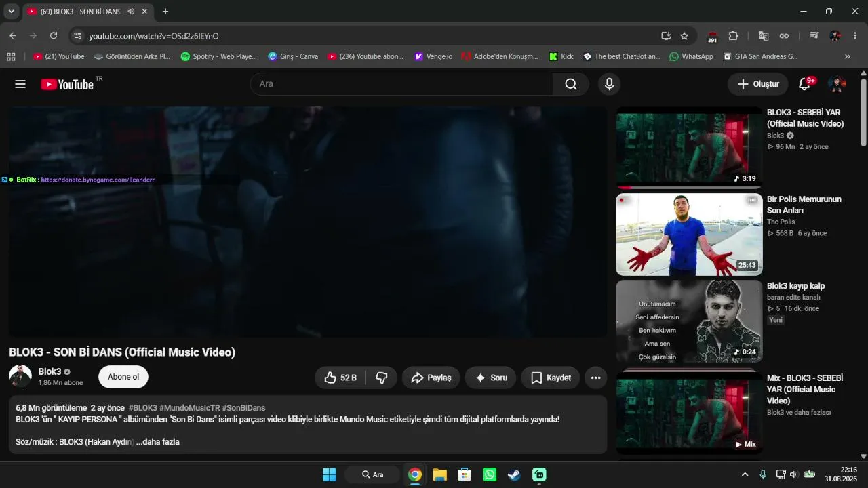The height and width of the screenshot is (488, 868).
Task: Save the video with Kaydet
Action: point(551,378)
